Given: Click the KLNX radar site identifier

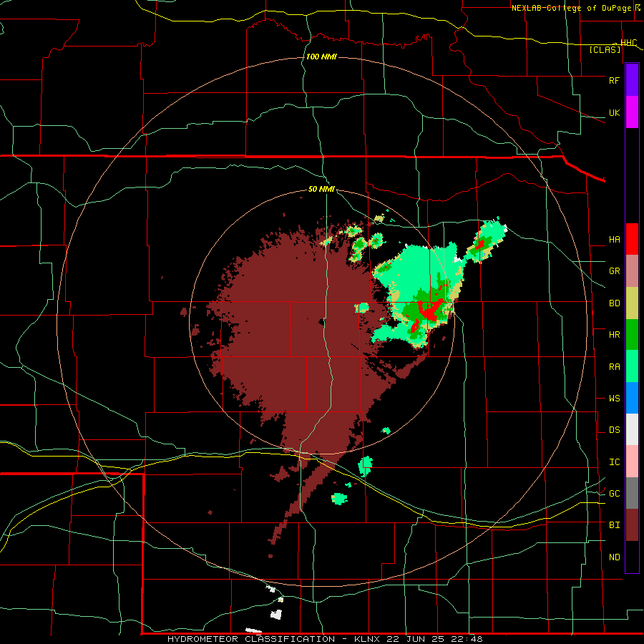Looking at the screenshot, I should click(367, 639).
